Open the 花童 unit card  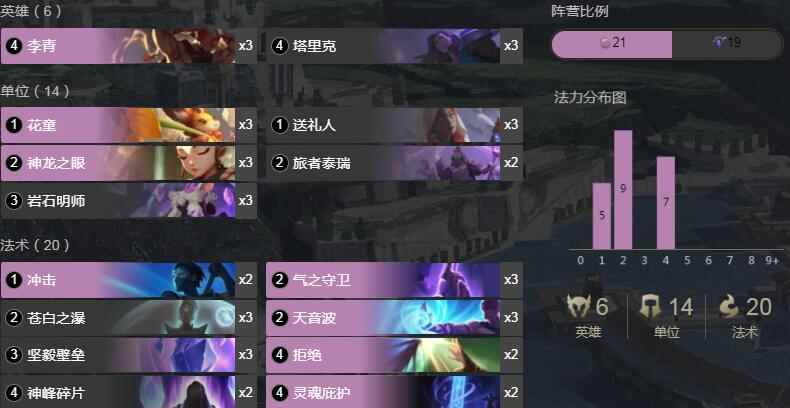129,125
